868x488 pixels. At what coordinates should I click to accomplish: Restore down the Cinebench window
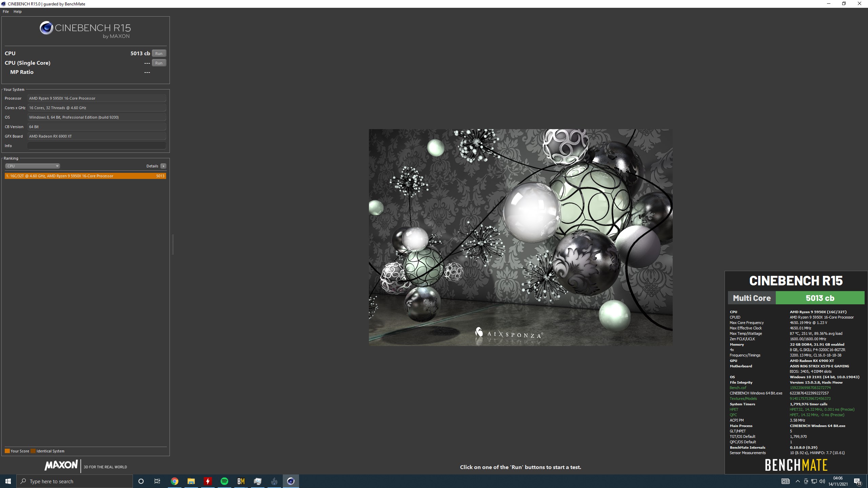point(844,4)
